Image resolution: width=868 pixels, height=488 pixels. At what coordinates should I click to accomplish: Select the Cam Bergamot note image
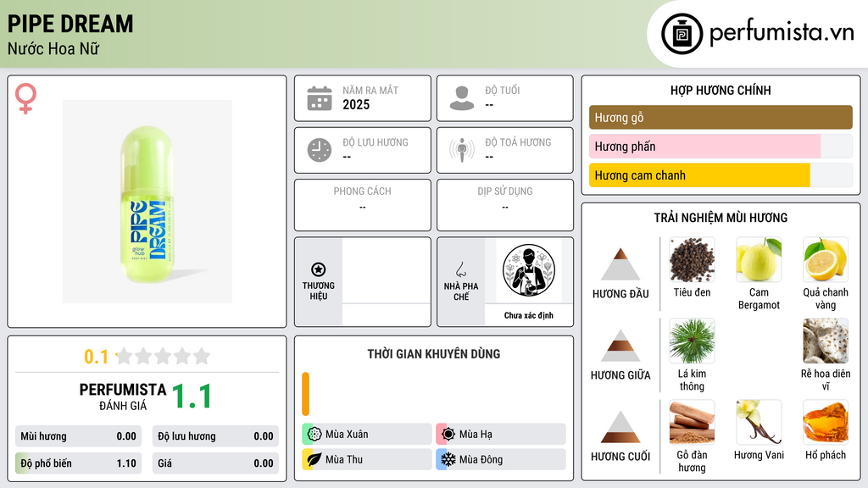pos(759,259)
